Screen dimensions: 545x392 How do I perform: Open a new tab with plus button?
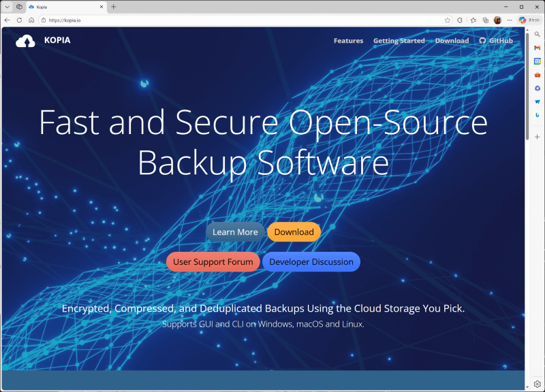coord(114,7)
